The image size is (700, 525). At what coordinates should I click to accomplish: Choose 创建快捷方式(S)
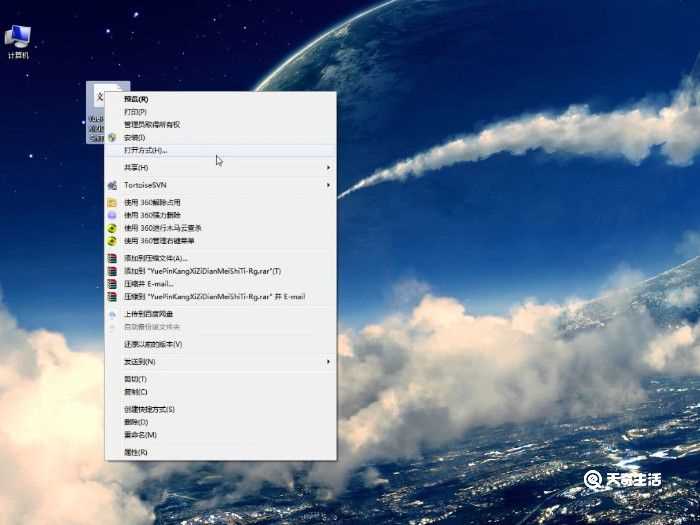(x=221, y=409)
